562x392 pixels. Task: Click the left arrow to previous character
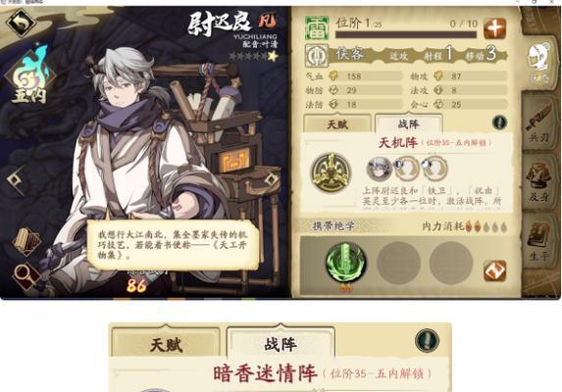point(15,179)
